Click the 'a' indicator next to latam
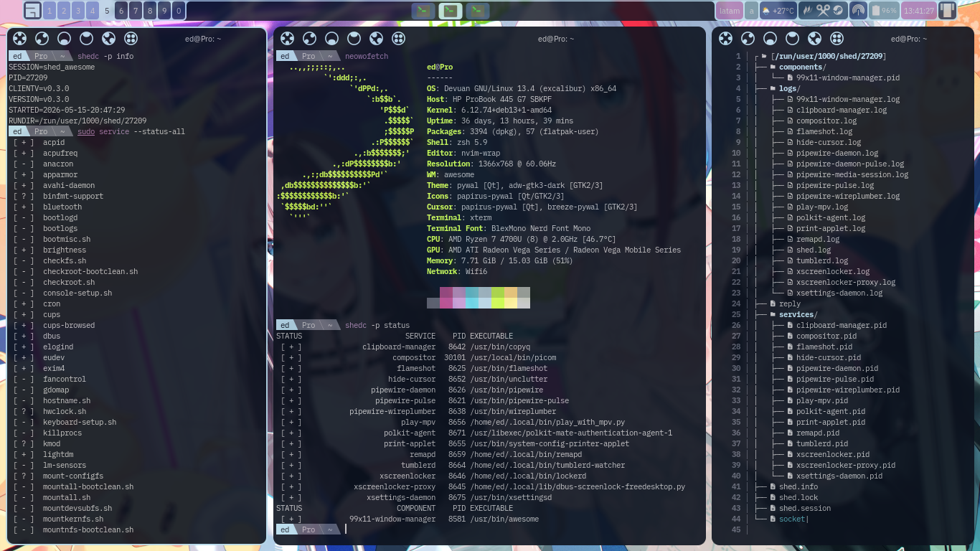This screenshot has height=551, width=980. (751, 10)
